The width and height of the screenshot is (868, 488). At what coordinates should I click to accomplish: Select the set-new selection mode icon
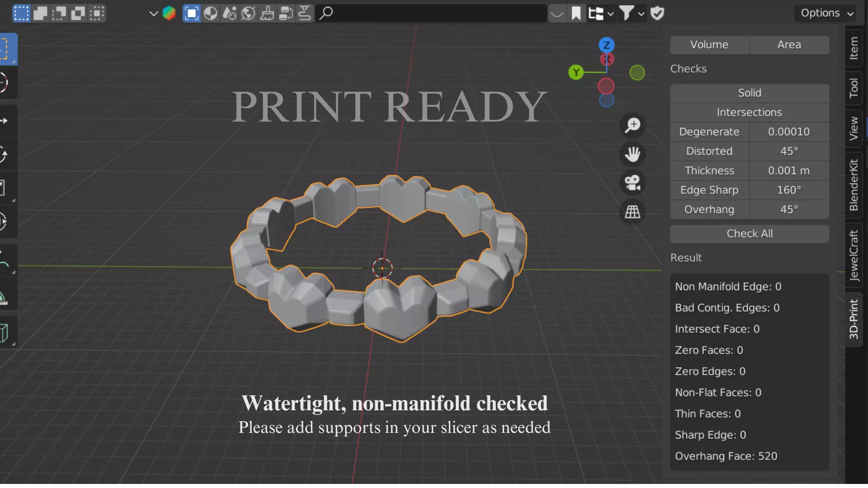[x=21, y=13]
